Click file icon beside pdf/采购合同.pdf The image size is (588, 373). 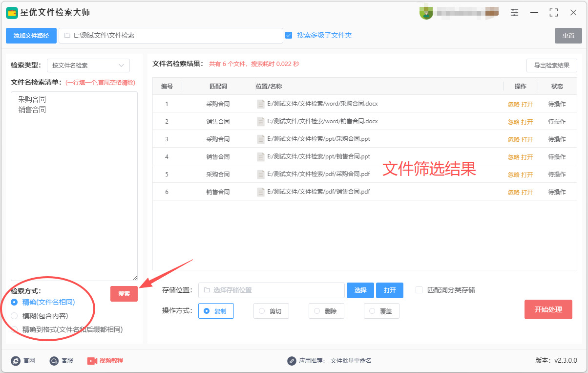261,174
